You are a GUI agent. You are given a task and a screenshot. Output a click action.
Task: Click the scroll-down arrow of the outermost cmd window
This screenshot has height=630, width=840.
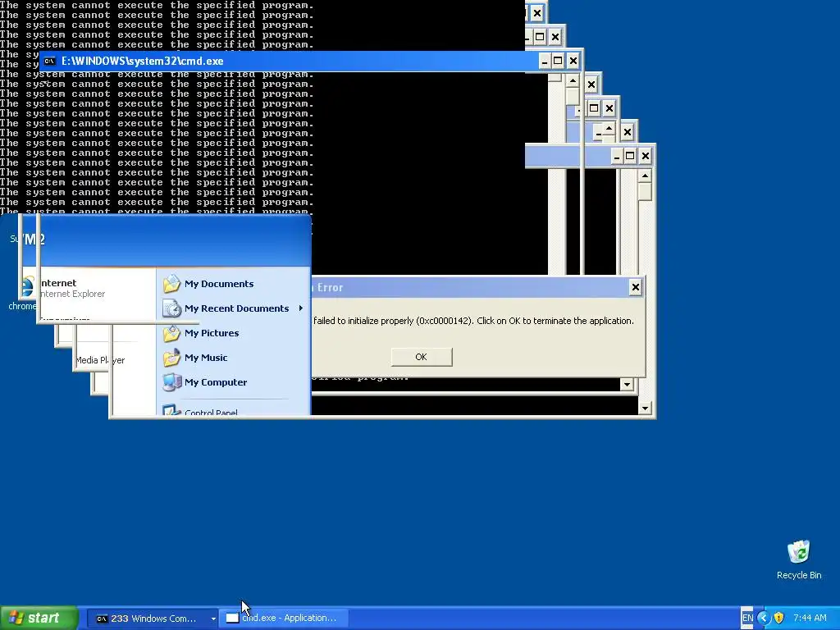[x=645, y=409]
